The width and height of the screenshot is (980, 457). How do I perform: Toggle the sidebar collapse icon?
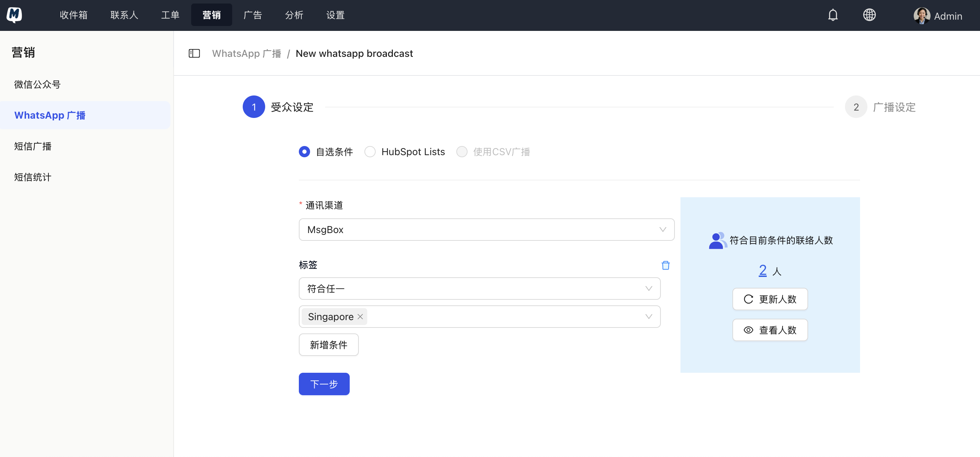pyautogui.click(x=194, y=53)
